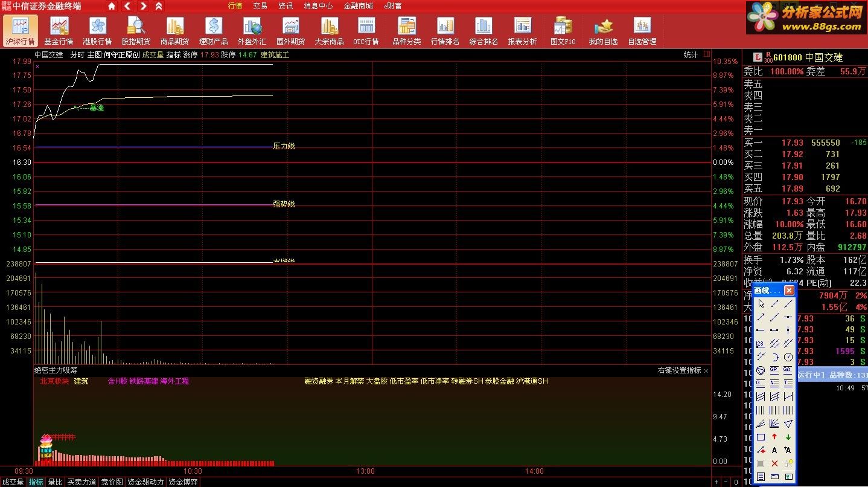Switch to 量比 bottom tab
The height and width of the screenshot is (487, 868).
coord(55,482)
